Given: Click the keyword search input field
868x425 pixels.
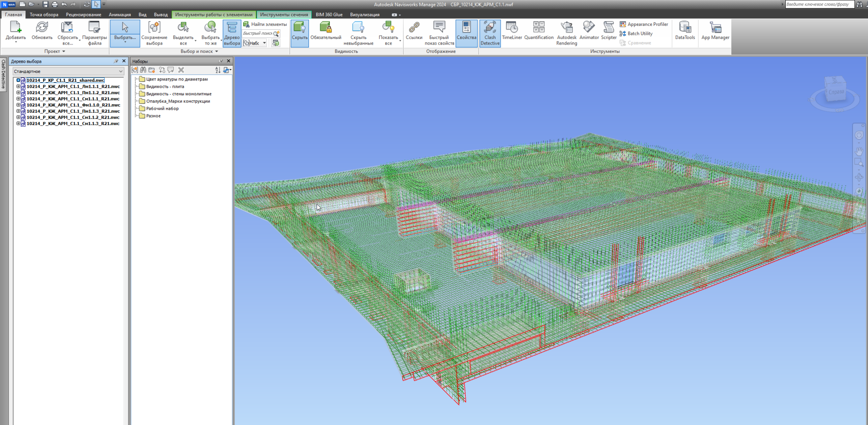Looking at the screenshot, I should (818, 4).
